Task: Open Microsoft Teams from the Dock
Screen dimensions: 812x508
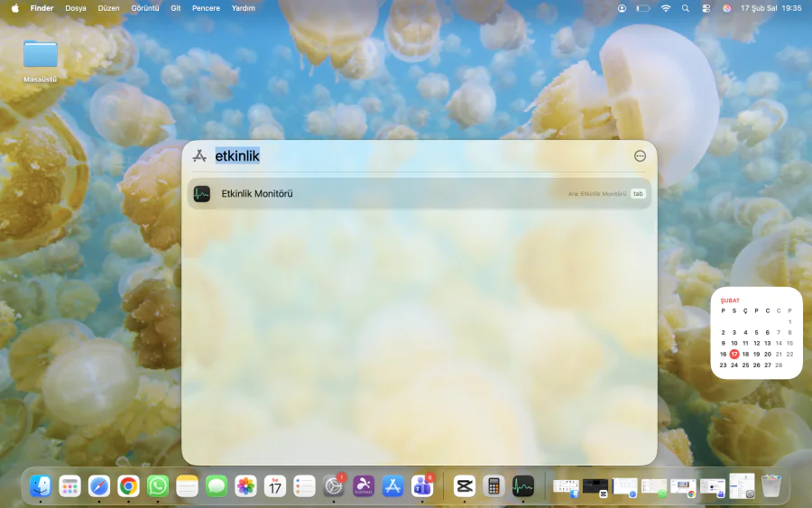Action: coord(422,486)
